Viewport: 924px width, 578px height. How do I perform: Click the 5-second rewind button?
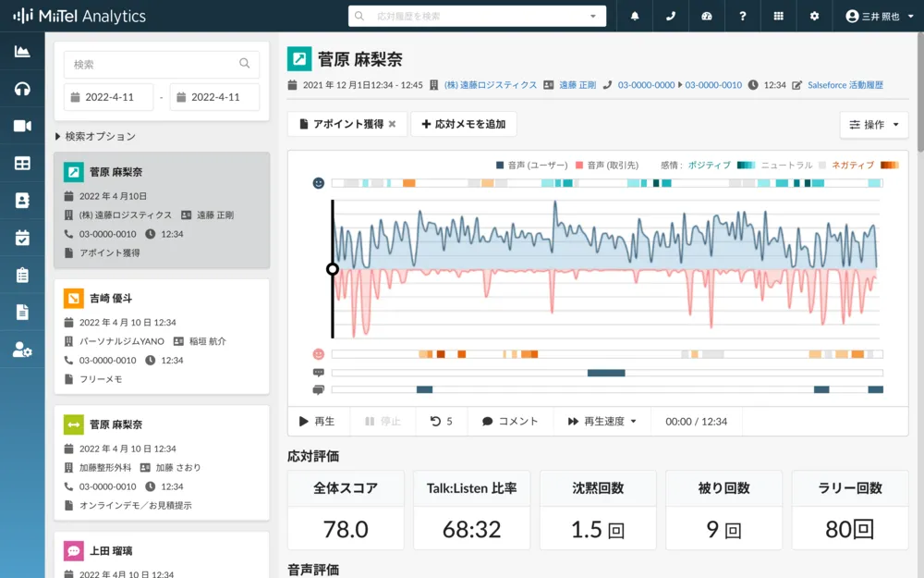[x=442, y=422]
